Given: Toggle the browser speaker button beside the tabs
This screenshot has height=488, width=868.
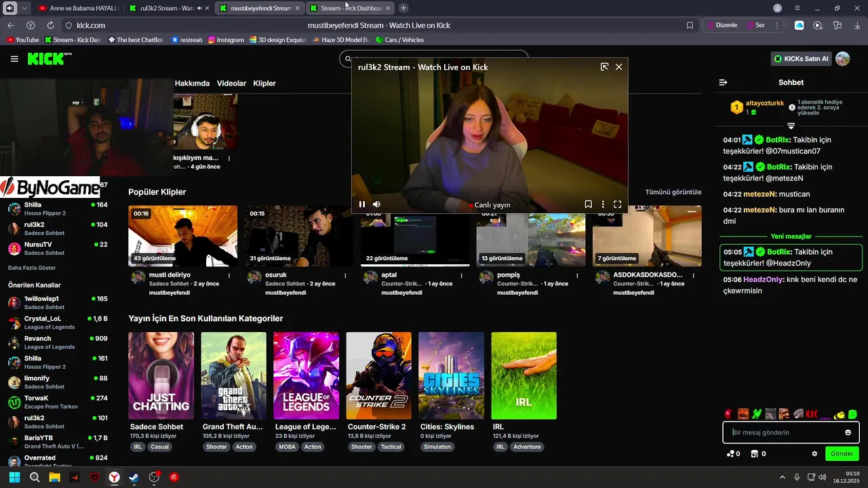Looking at the screenshot, I should 9,8.
